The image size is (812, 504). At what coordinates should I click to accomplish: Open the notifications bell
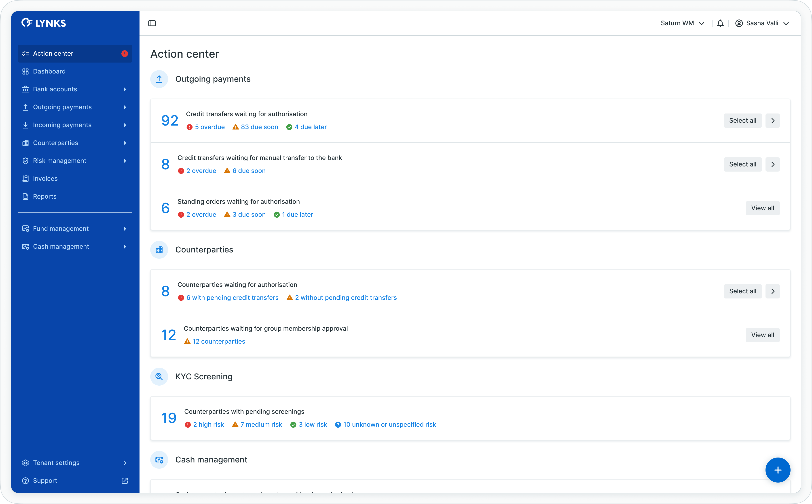pyautogui.click(x=720, y=23)
